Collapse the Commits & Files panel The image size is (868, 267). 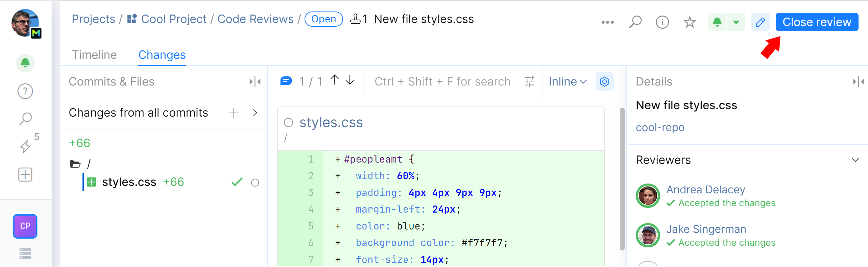tap(255, 81)
